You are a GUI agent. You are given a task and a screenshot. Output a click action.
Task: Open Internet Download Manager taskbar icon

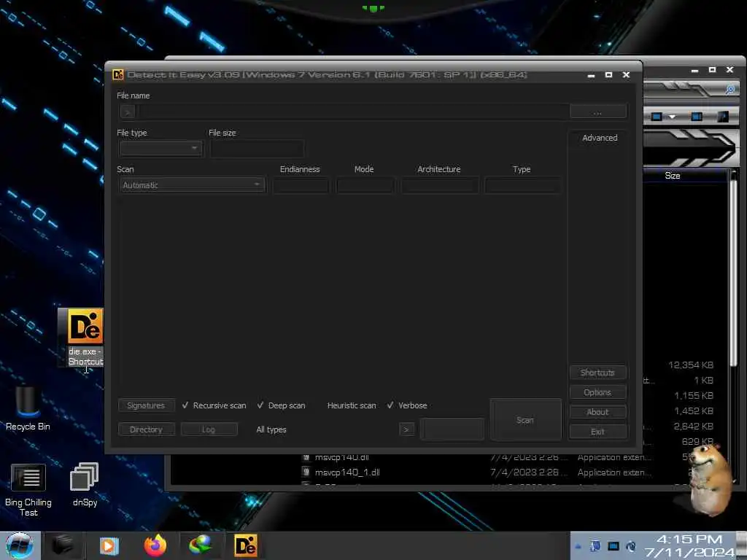click(x=200, y=545)
